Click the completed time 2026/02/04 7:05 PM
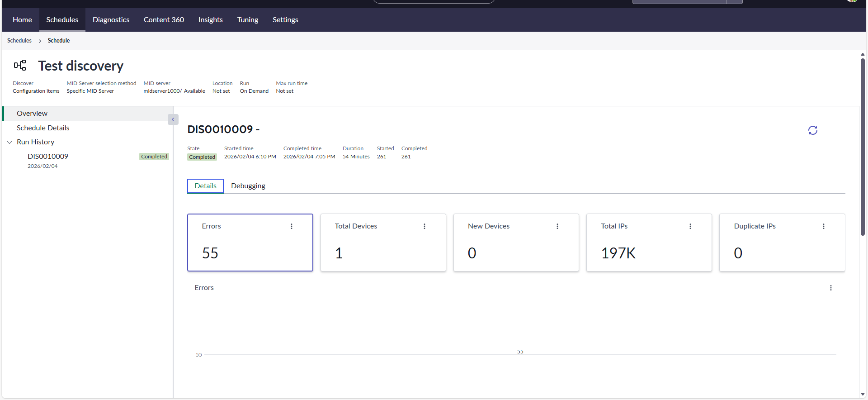This screenshot has height=400, width=868. pos(309,157)
